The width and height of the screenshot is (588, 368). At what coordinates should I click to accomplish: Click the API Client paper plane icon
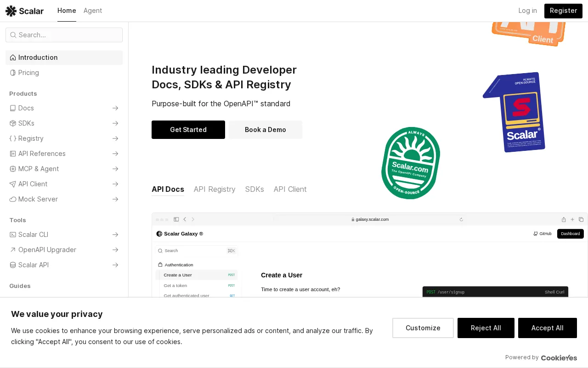[x=13, y=184]
